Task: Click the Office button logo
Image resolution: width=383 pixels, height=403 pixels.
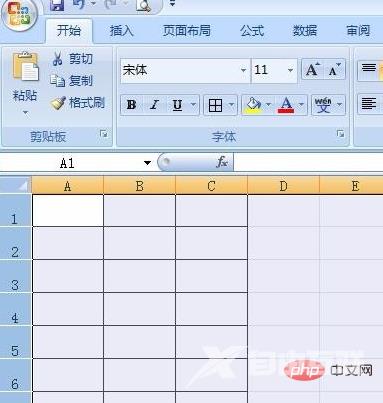Action: click(19, 14)
